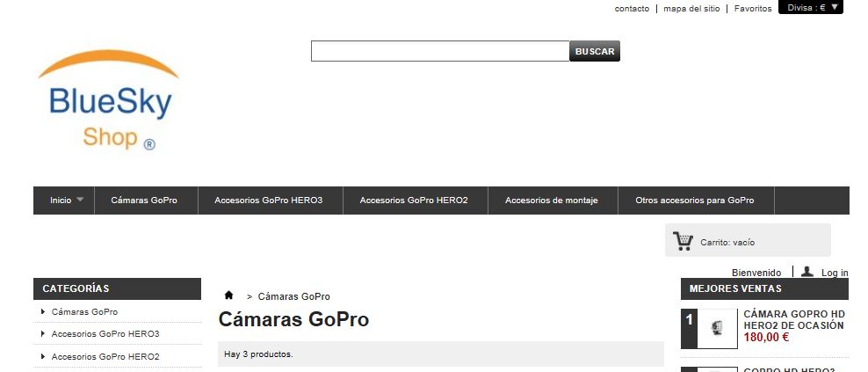Screen dimensions: 868x372
Task: Click the Hay 3 productos text
Action: coord(258,354)
